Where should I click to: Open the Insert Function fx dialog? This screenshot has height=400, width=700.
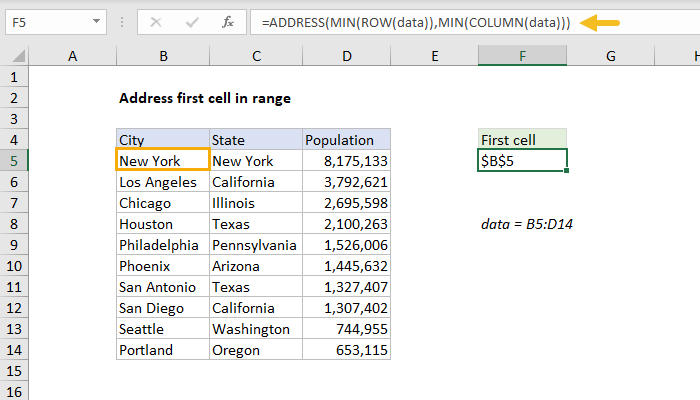coord(228,22)
